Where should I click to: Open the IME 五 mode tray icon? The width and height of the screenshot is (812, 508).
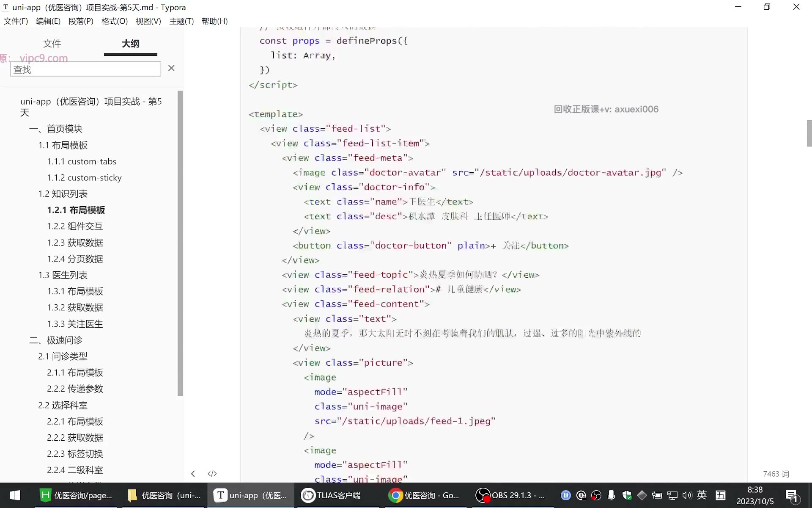coord(721,495)
